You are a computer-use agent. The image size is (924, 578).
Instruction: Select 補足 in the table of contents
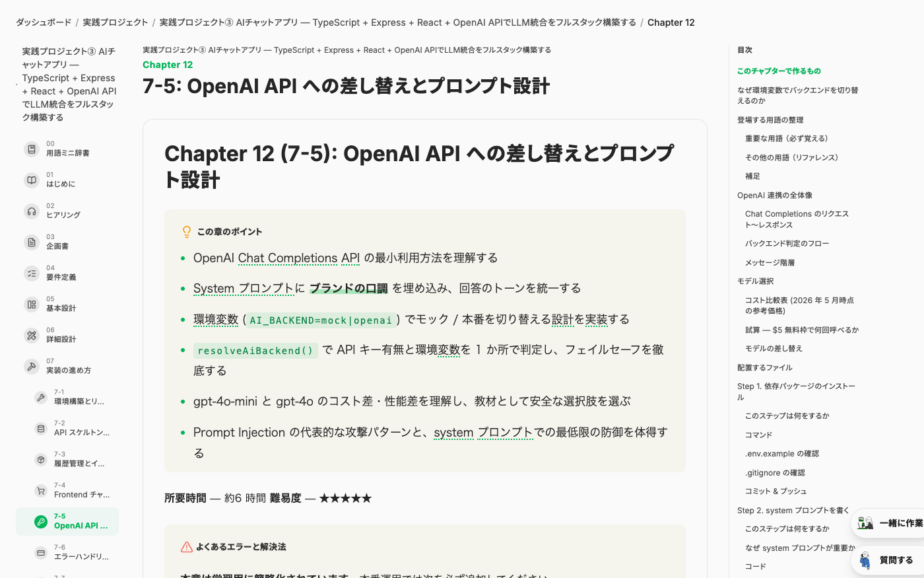coord(752,176)
